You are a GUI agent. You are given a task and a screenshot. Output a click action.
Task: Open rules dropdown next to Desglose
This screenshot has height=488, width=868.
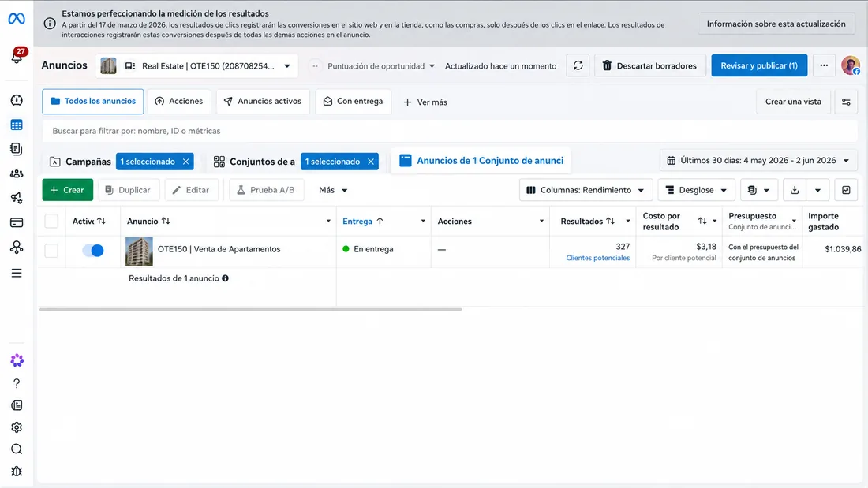(758, 190)
